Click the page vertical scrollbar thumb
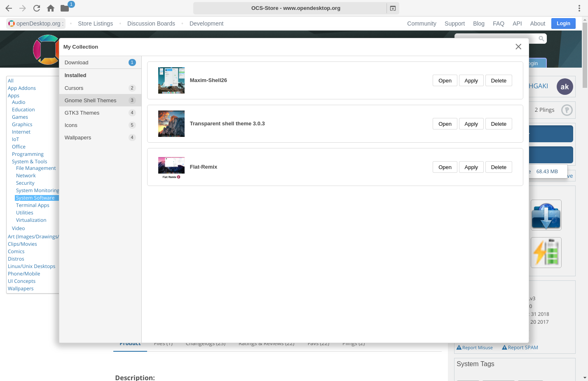 [x=585, y=55]
